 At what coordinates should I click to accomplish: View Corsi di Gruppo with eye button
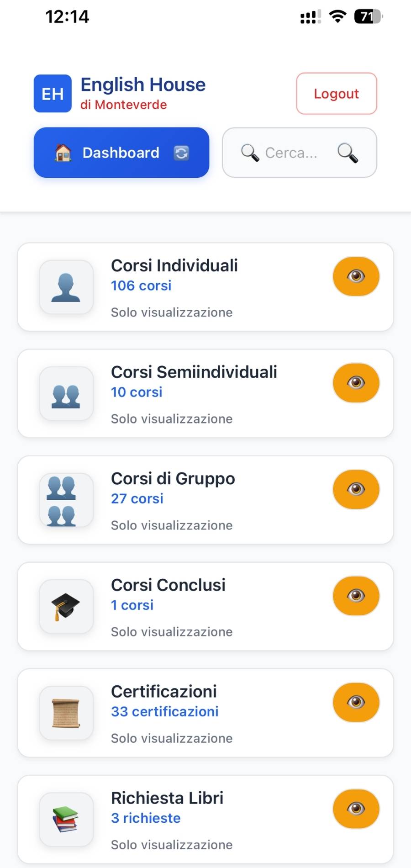pyautogui.click(x=356, y=489)
